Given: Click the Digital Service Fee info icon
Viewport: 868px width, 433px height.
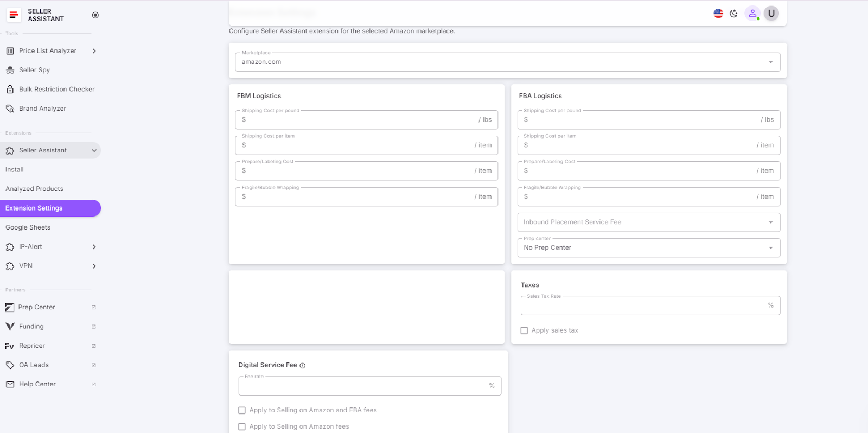Looking at the screenshot, I should [303, 366].
